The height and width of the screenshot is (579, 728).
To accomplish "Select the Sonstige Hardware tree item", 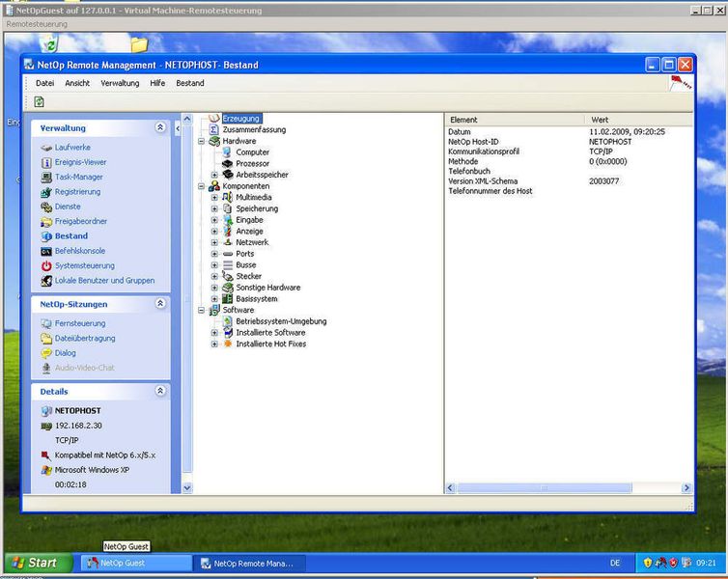I will (267, 288).
